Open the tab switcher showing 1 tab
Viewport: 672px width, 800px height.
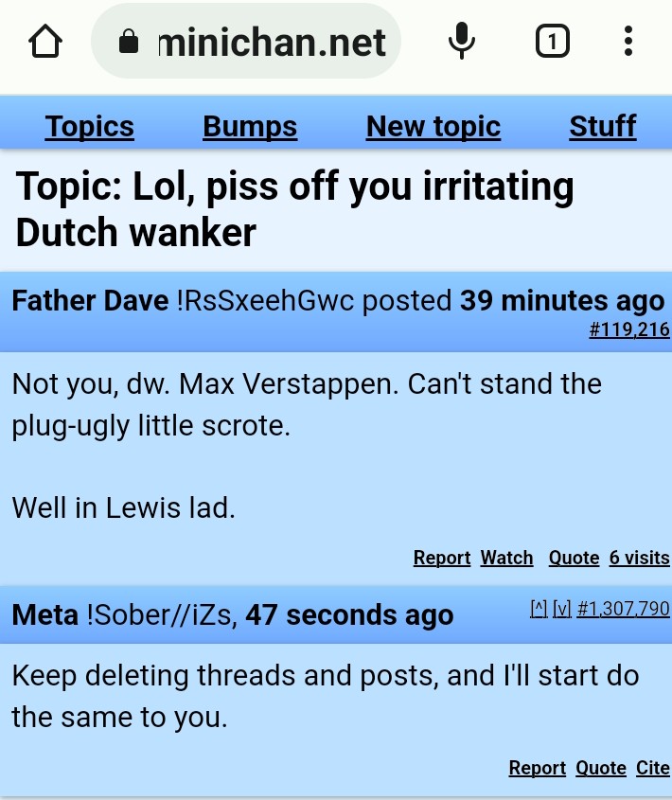(553, 41)
